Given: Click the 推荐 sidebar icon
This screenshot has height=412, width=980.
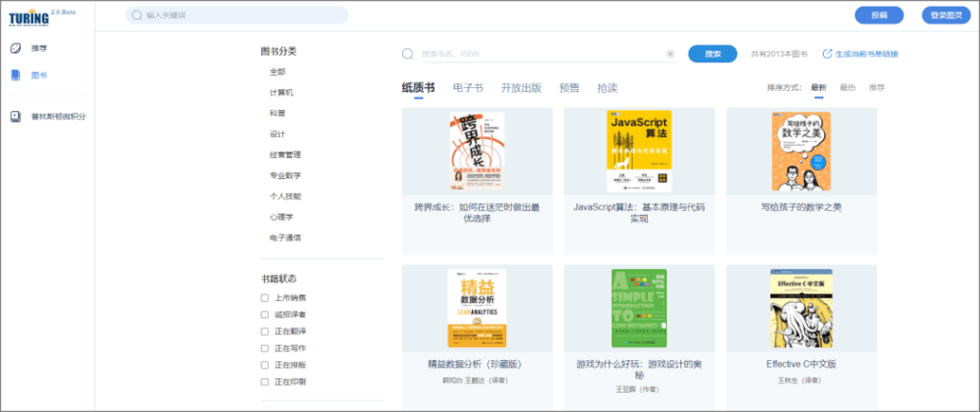Looking at the screenshot, I should [16, 48].
